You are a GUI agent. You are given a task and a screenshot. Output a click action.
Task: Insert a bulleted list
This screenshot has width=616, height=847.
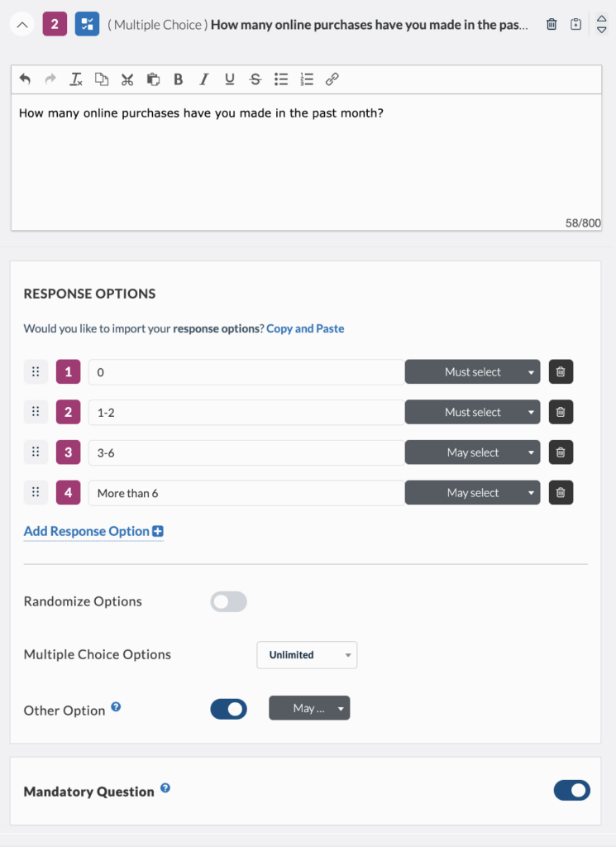[x=281, y=79]
